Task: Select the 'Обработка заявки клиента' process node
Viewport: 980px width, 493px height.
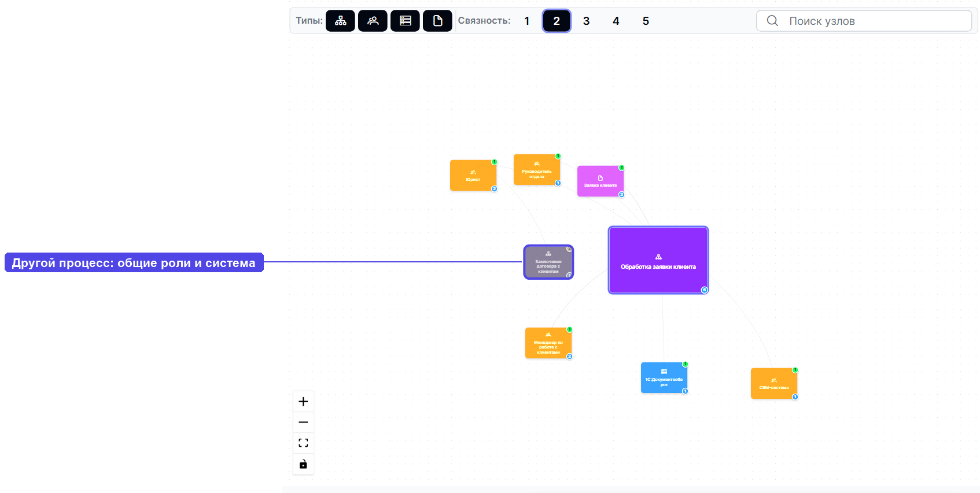Action: [658, 260]
